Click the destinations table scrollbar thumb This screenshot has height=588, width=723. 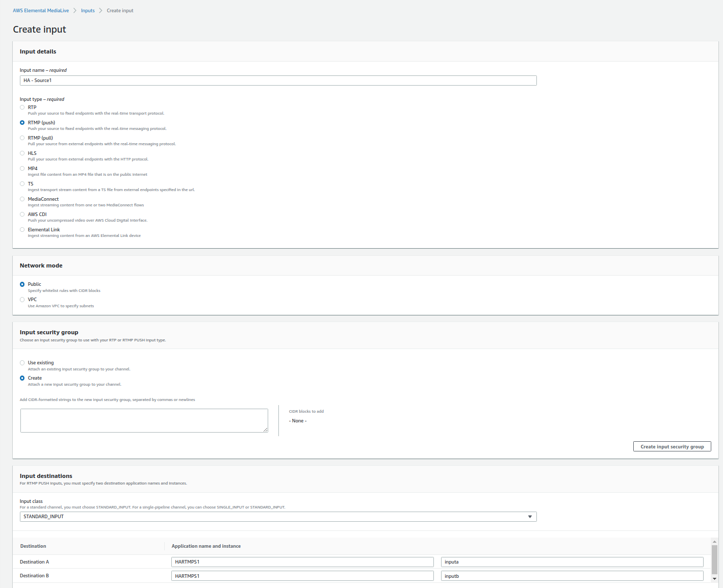(714, 559)
